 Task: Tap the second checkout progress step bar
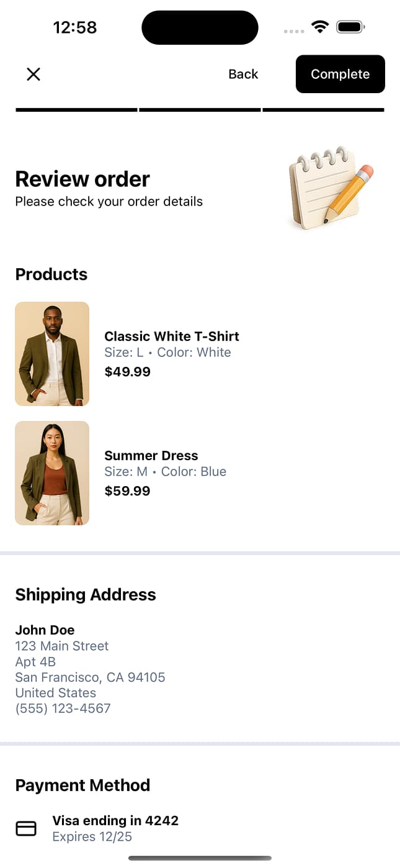pyautogui.click(x=200, y=109)
